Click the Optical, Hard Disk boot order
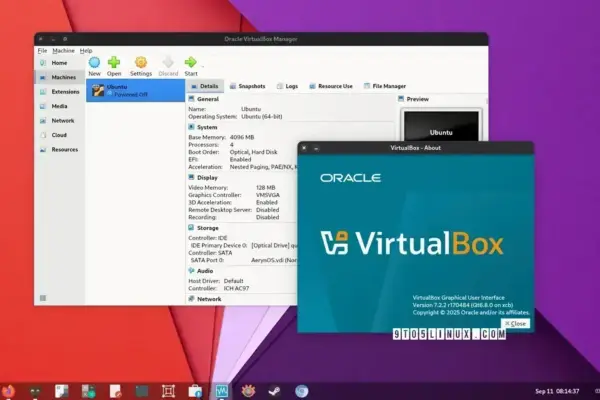 pyautogui.click(x=253, y=152)
